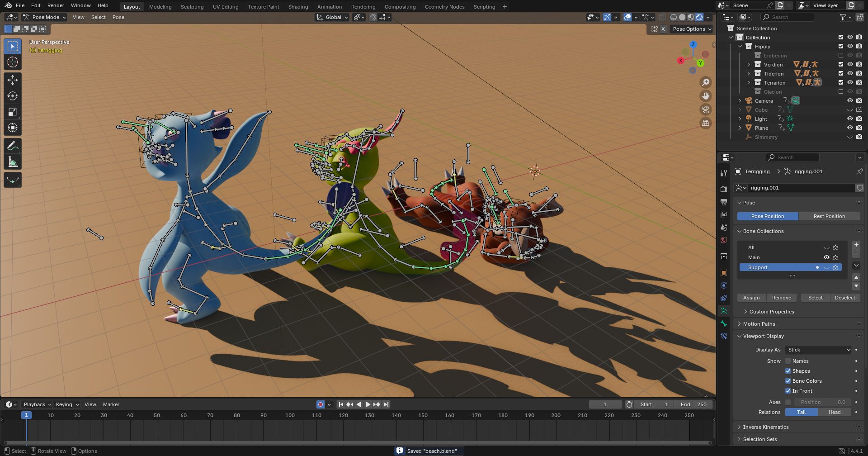Toggle In Front checkbox
This screenshot has height=456, width=868.
click(788, 391)
